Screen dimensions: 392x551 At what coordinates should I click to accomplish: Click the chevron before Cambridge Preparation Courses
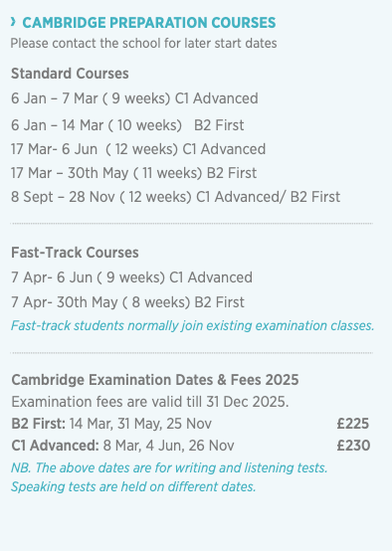point(13,22)
